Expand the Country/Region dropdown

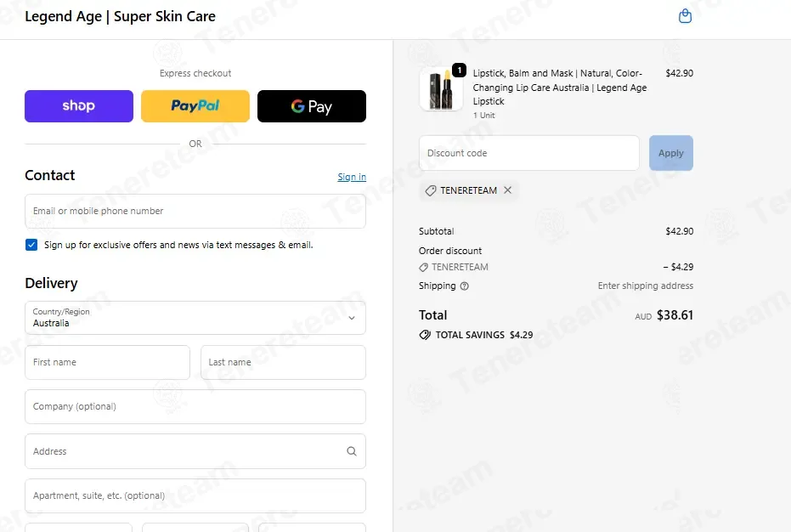(x=195, y=318)
